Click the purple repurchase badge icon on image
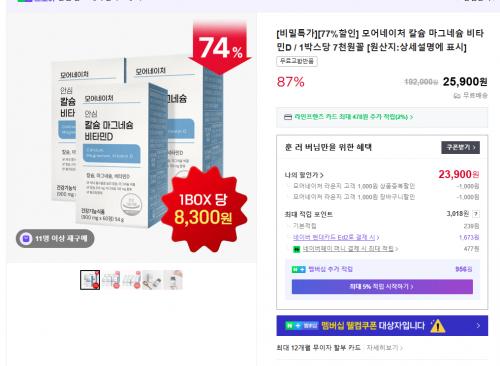This screenshot has height=366, width=500. tap(26, 239)
